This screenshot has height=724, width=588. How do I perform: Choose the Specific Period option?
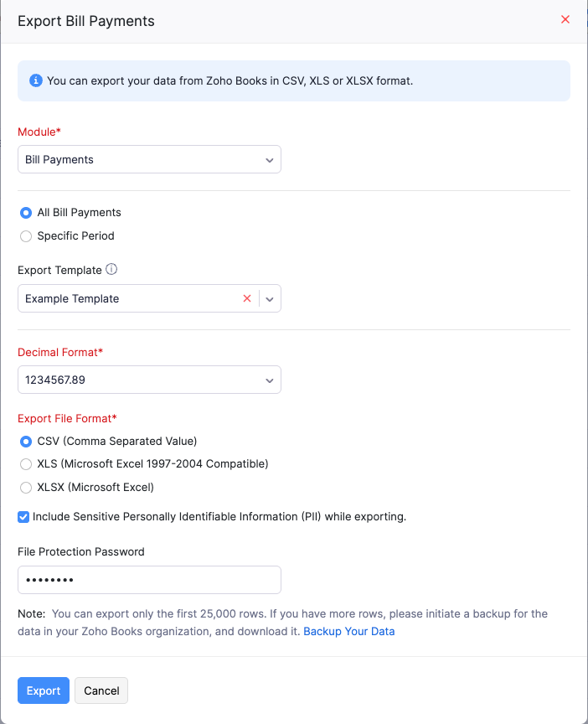[25, 236]
